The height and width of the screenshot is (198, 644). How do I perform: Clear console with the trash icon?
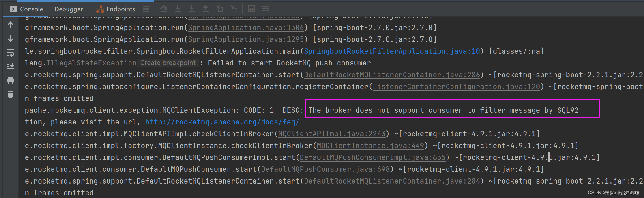pos(10,94)
